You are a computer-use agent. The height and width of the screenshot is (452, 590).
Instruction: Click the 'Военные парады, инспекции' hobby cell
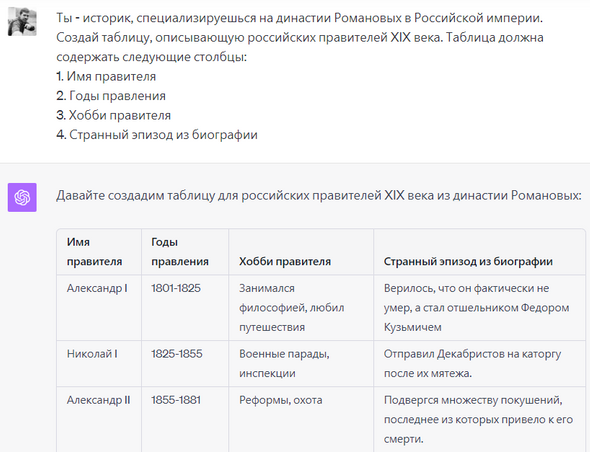tap(301, 364)
